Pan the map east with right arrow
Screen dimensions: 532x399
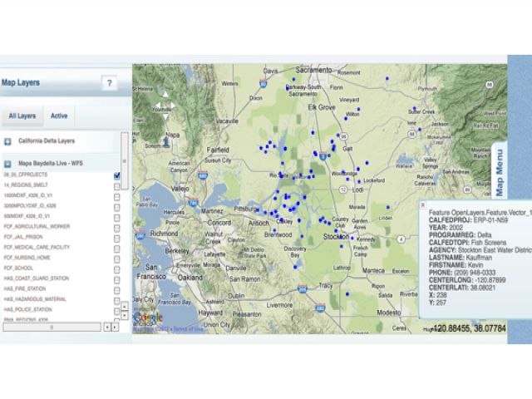coord(173,106)
